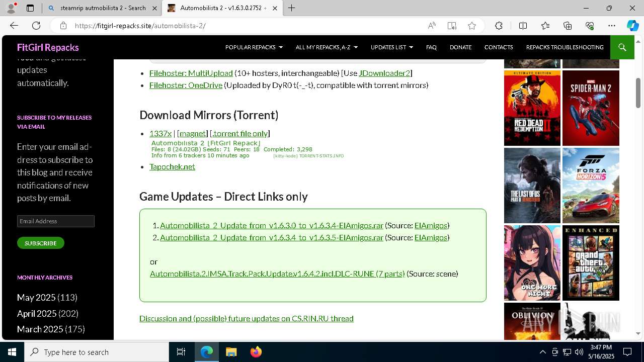View site information lock icon
Viewport: 644px width, 362px height.
pyautogui.click(x=63, y=26)
